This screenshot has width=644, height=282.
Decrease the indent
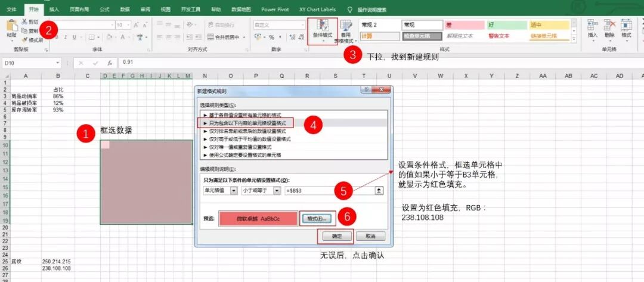coord(190,37)
